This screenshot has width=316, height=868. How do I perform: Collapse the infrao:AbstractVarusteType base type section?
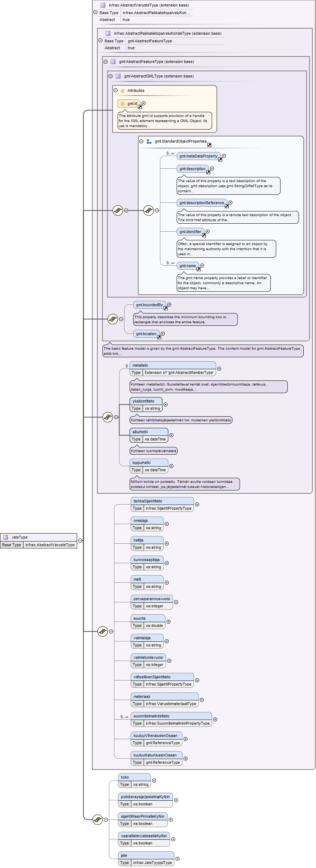pos(95,12)
